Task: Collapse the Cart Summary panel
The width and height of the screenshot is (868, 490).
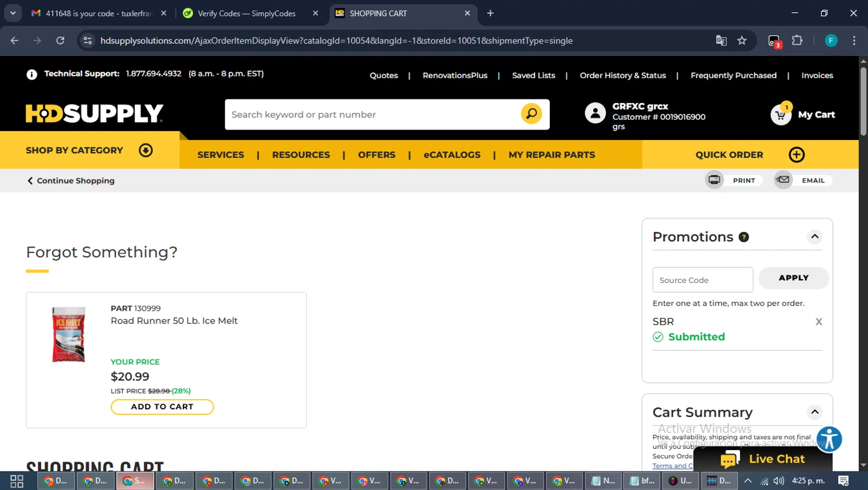Action: click(815, 412)
